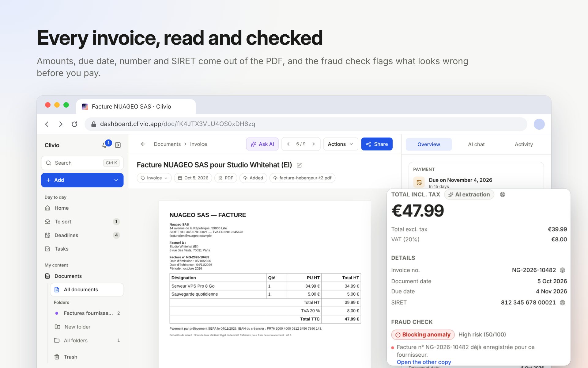Click the Oct 5, 2026 date chip
The width and height of the screenshot is (588, 368).
(193, 178)
